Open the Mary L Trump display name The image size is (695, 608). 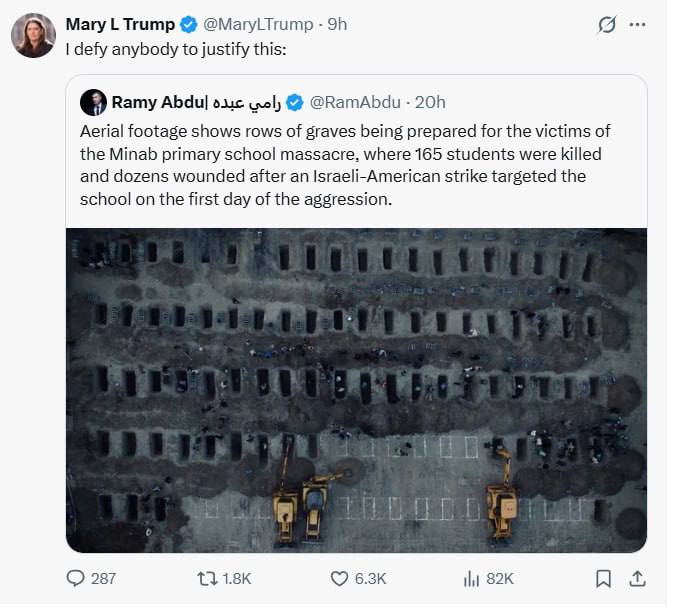pos(119,24)
